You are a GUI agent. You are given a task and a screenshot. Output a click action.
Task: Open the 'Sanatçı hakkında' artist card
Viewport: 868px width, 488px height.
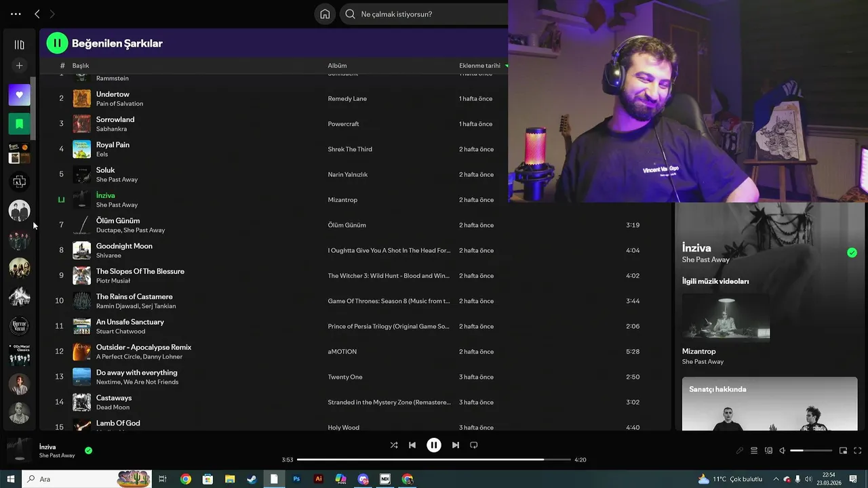[x=770, y=404]
